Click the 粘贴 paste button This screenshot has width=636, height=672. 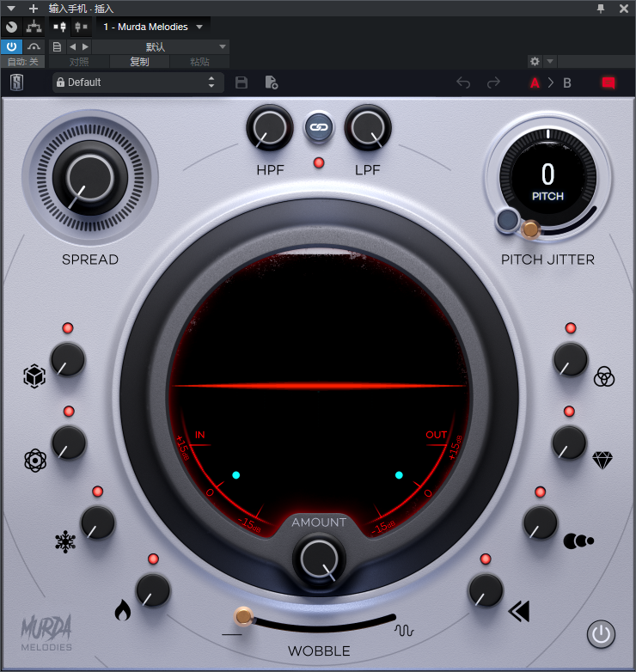(x=199, y=62)
